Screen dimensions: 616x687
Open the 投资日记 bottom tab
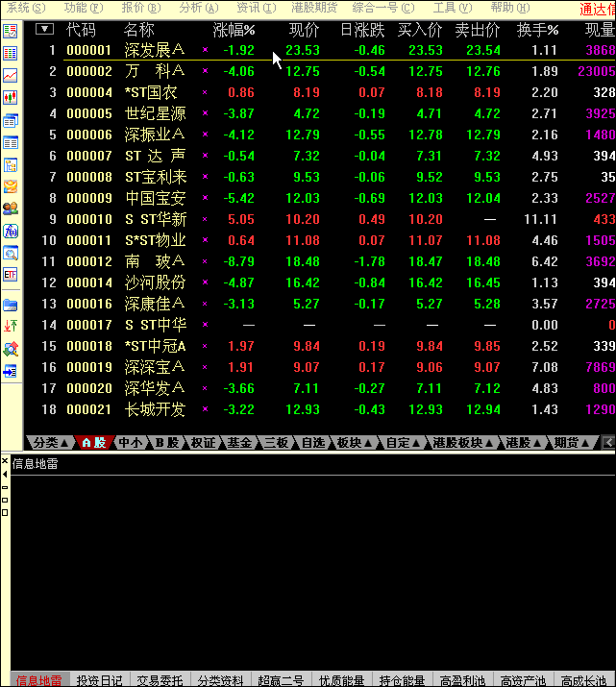[99, 680]
